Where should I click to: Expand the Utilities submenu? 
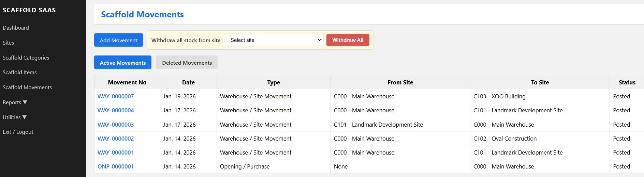pyautogui.click(x=15, y=117)
